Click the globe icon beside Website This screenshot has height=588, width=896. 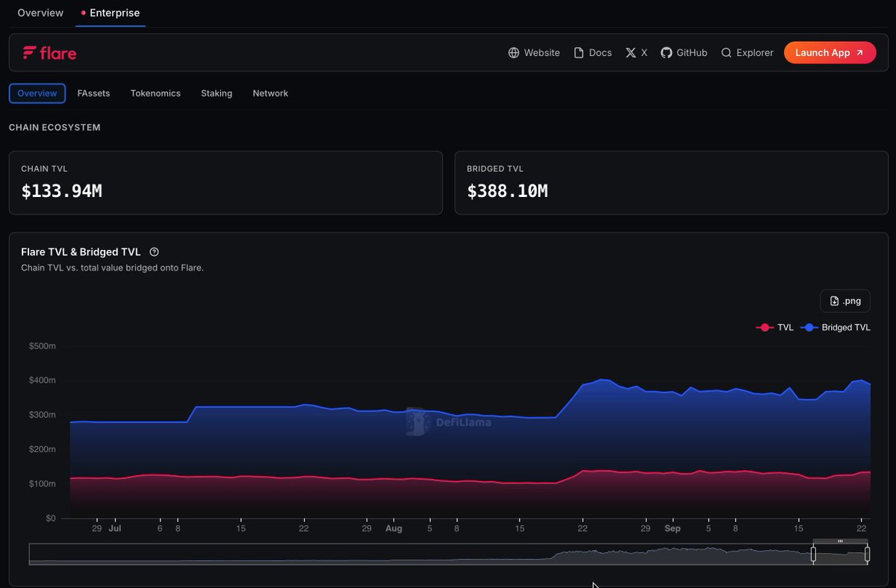pos(514,53)
